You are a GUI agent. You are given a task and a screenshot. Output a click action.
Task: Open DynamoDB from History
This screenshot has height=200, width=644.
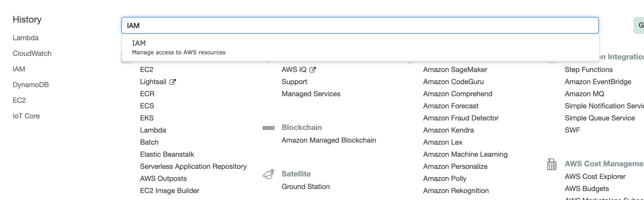pyautogui.click(x=31, y=85)
